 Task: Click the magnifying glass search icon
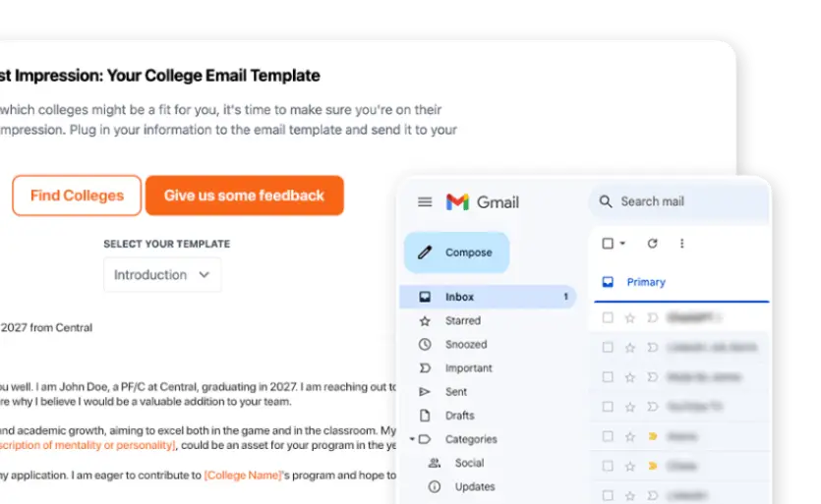pyautogui.click(x=606, y=201)
